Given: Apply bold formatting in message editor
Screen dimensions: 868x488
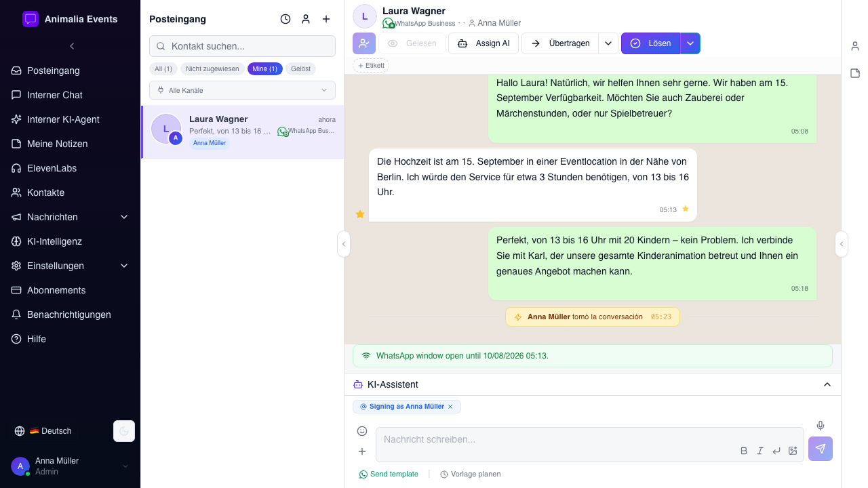Looking at the screenshot, I should (x=744, y=451).
